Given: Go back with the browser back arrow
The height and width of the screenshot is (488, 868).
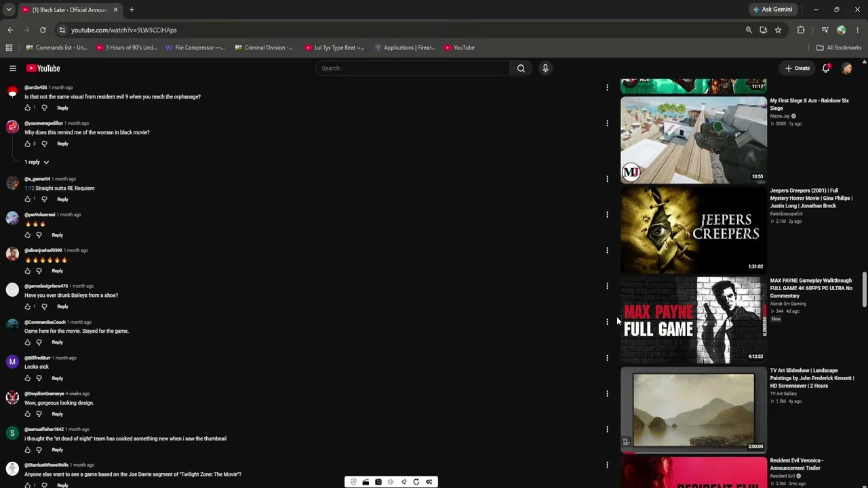Looking at the screenshot, I should 10,30.
